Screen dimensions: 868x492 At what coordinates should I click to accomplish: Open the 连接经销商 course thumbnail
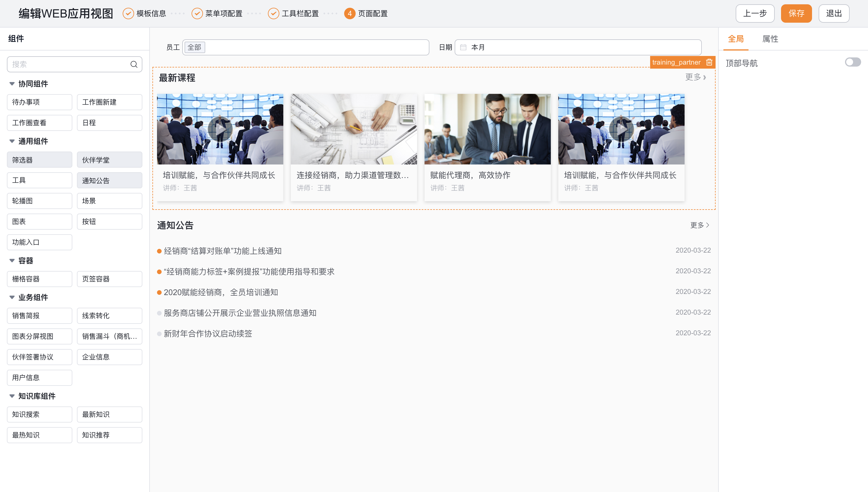coord(354,129)
